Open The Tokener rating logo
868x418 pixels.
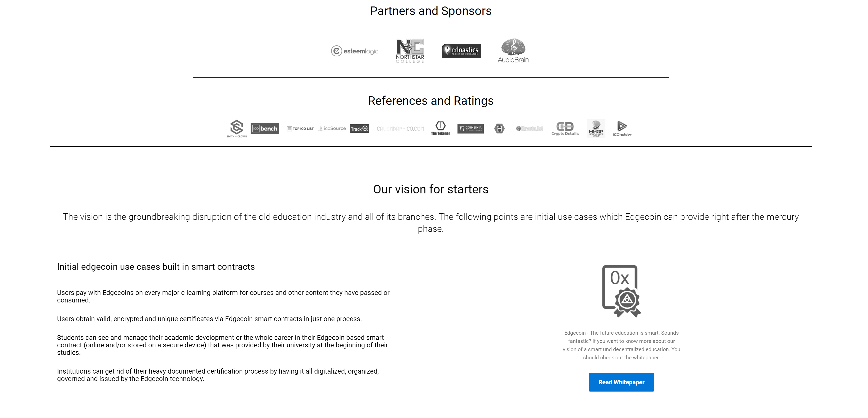click(x=440, y=129)
